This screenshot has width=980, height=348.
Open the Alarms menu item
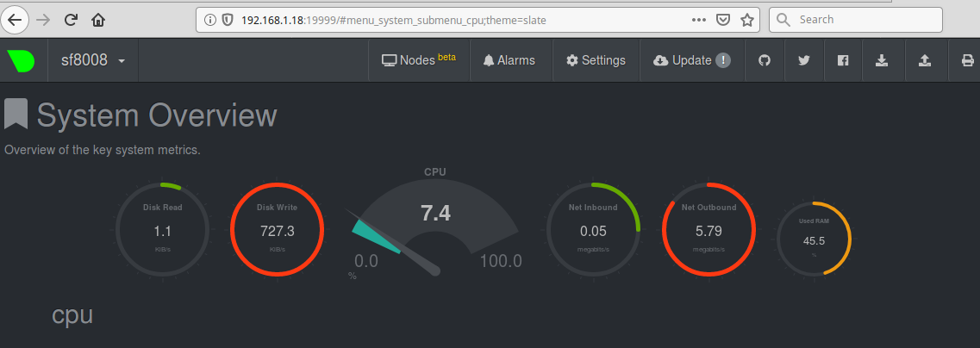(509, 60)
